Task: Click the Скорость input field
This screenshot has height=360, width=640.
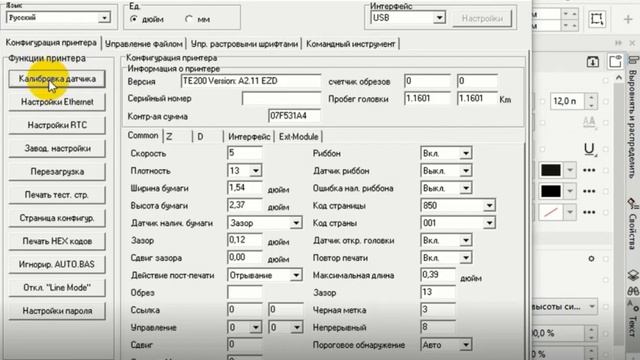Action: (245, 153)
